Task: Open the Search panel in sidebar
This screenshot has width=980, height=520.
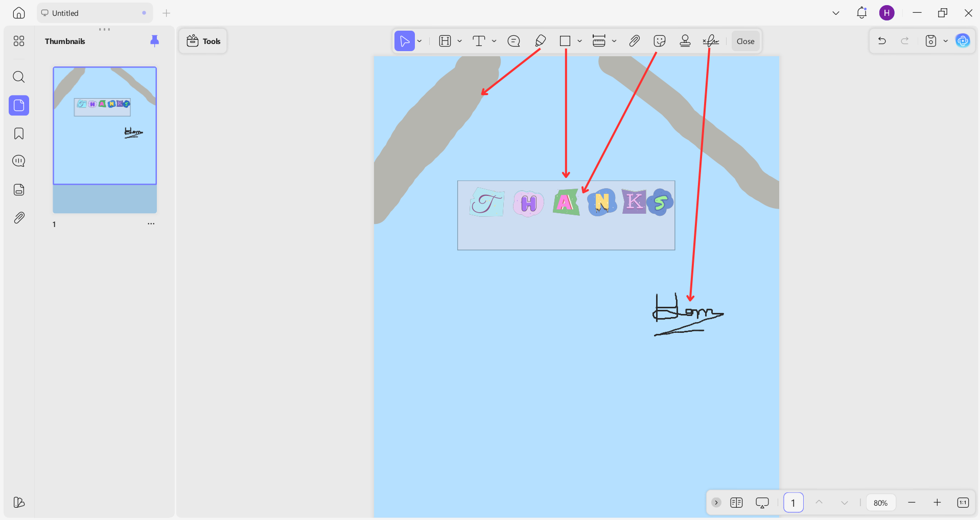Action: [x=19, y=77]
